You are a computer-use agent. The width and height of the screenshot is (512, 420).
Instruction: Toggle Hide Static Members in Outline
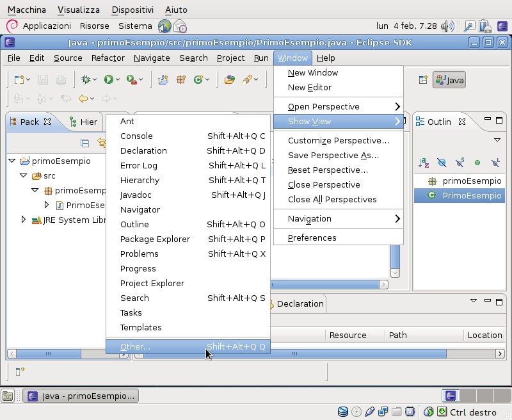460,163
